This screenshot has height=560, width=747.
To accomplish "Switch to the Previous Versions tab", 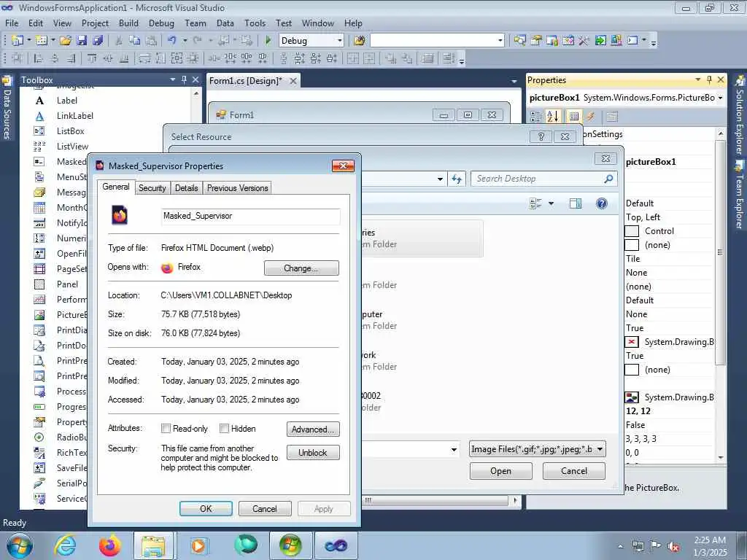I will tap(237, 188).
